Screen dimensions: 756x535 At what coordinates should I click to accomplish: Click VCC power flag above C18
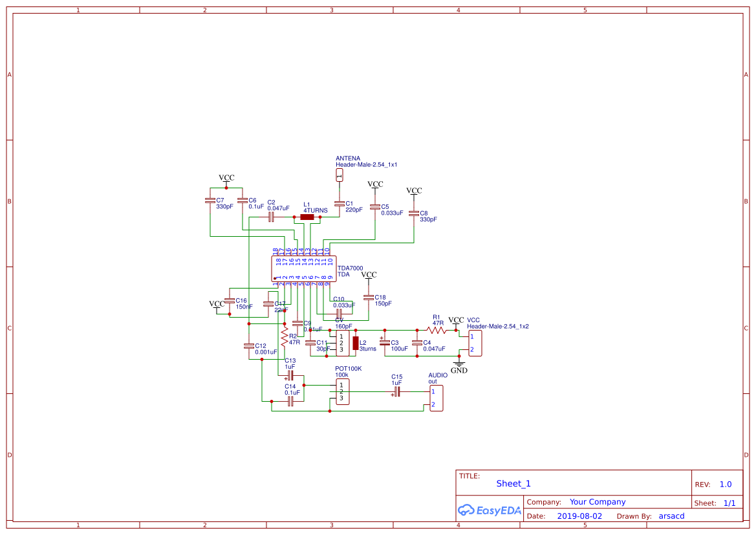[369, 277]
